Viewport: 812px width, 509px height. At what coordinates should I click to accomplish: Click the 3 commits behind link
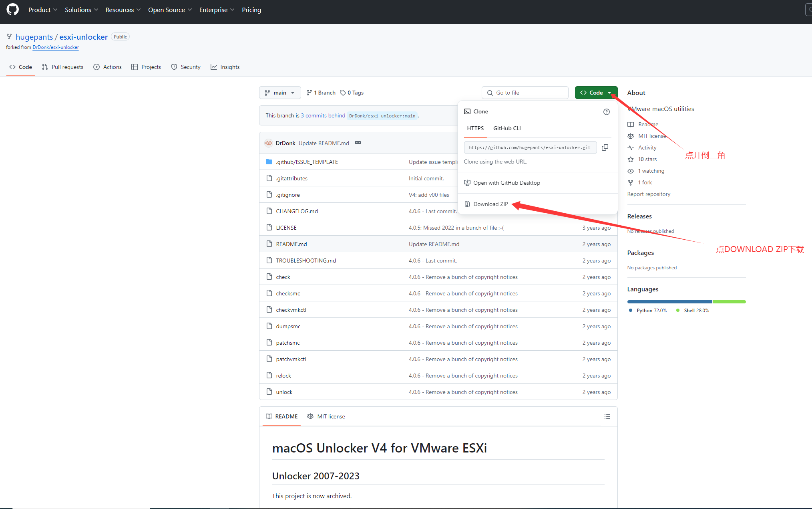(323, 116)
